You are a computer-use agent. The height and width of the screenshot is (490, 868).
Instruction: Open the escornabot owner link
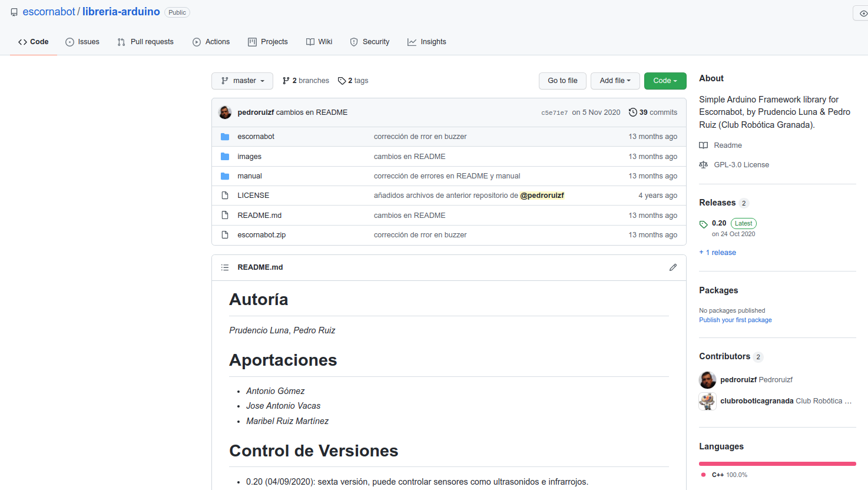click(49, 12)
